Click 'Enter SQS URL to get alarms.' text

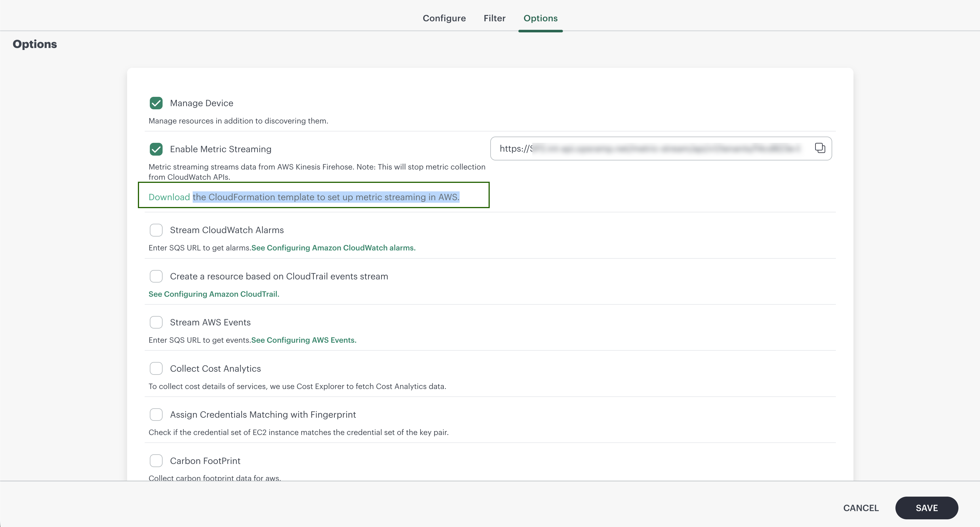point(200,248)
